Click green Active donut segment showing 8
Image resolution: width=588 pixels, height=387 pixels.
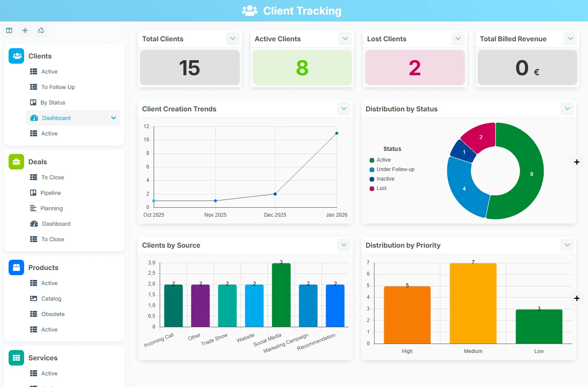tap(532, 174)
